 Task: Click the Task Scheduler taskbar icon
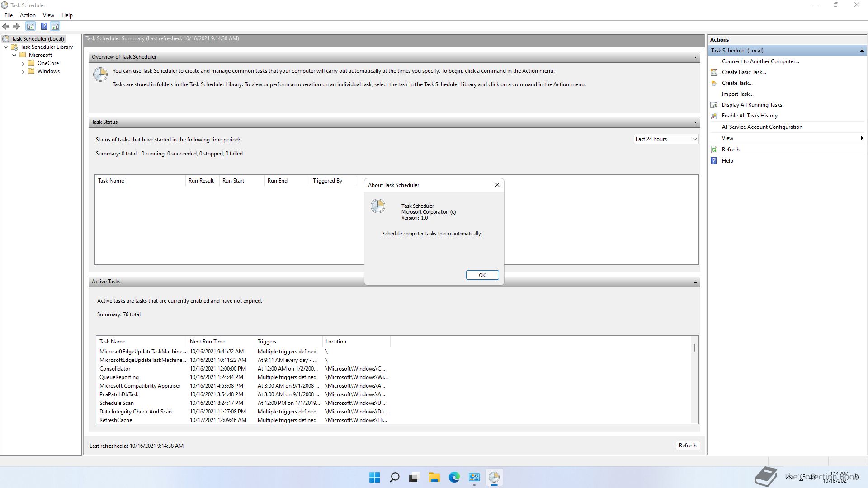pyautogui.click(x=494, y=477)
